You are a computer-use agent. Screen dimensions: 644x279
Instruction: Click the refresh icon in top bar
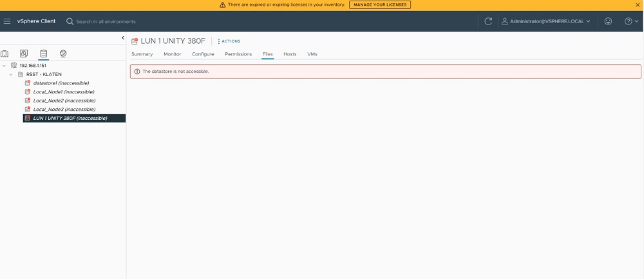pos(488,21)
